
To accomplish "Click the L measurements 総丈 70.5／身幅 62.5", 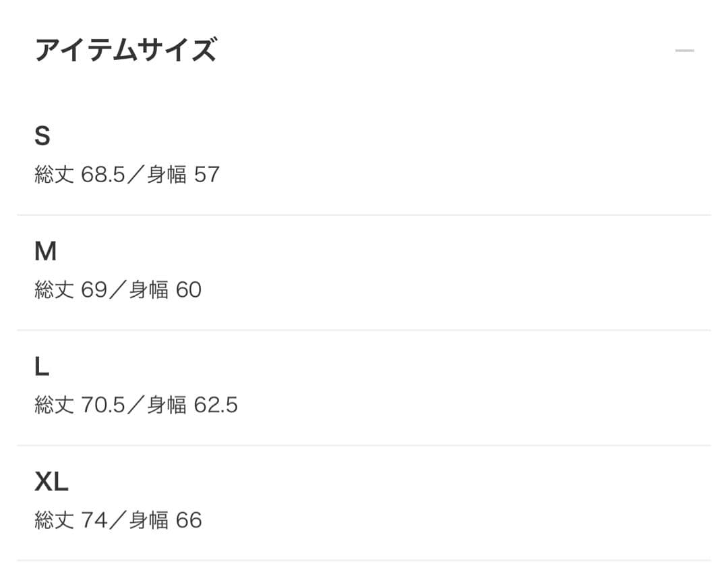I will [135, 405].
